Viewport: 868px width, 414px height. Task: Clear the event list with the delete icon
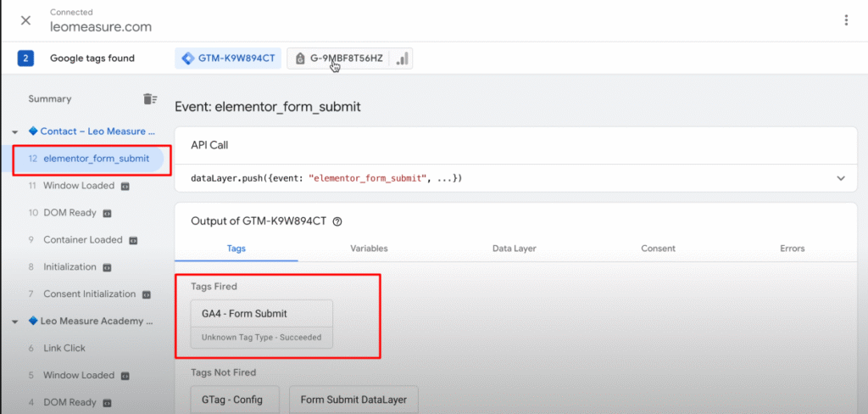[x=150, y=99]
